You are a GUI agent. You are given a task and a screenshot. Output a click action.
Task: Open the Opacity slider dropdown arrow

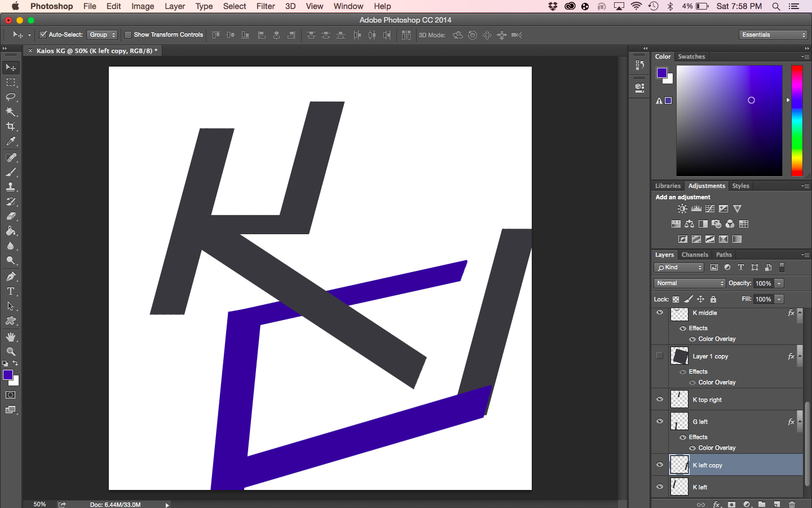(779, 283)
